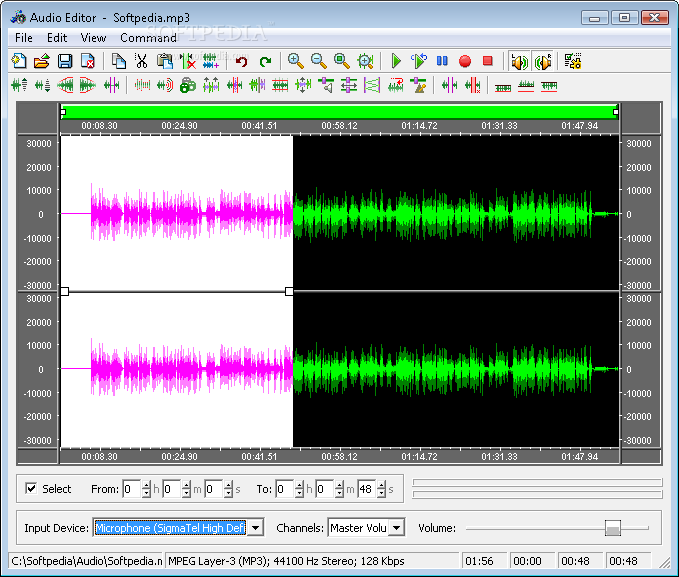Screen dimensions: 679x577
Task: Delete selection with red X waveform icon
Action: click(x=188, y=61)
